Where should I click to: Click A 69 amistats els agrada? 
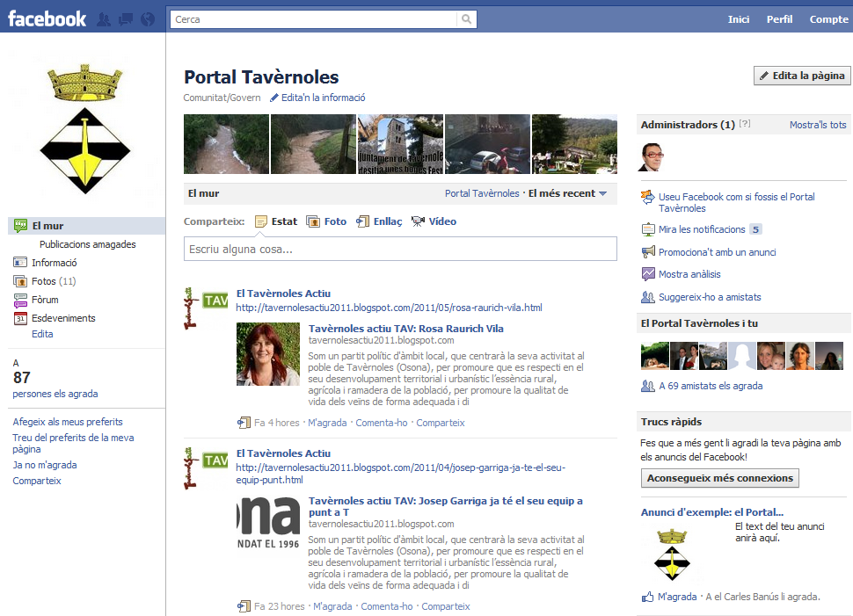[711, 386]
